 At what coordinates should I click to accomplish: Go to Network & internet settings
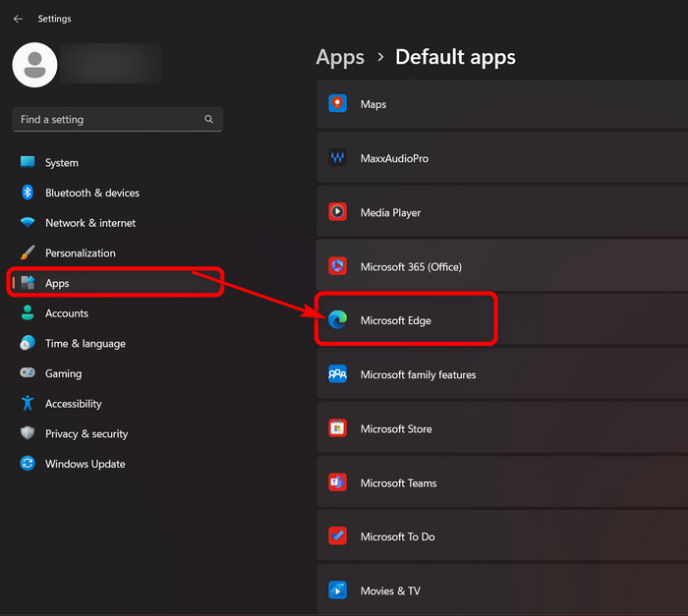[116, 223]
